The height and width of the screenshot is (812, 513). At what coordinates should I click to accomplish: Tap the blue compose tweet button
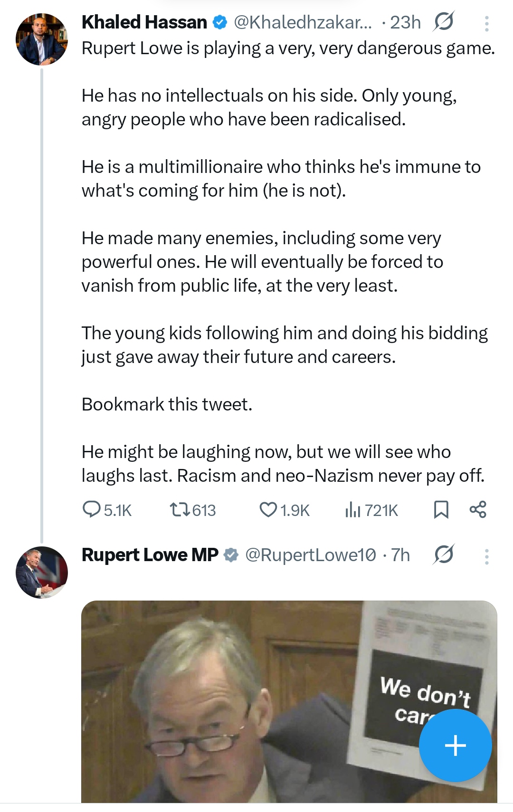pos(455,745)
